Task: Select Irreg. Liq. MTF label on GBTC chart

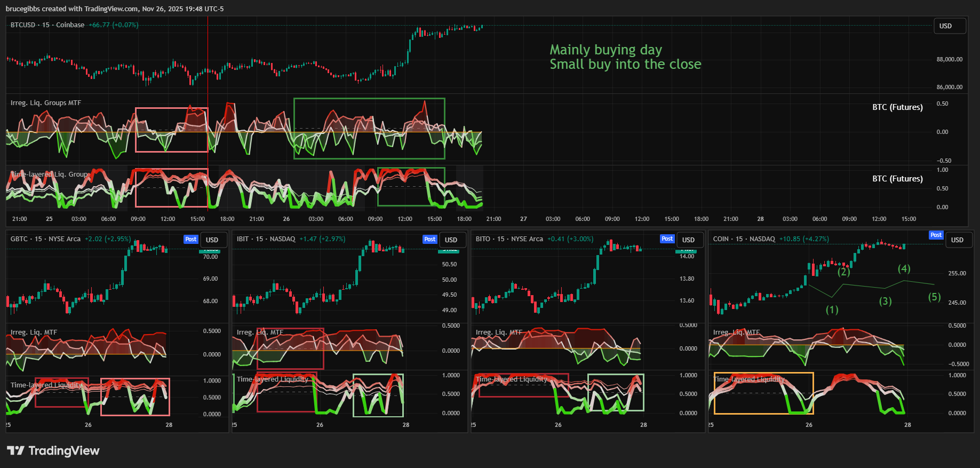Action: [34, 332]
